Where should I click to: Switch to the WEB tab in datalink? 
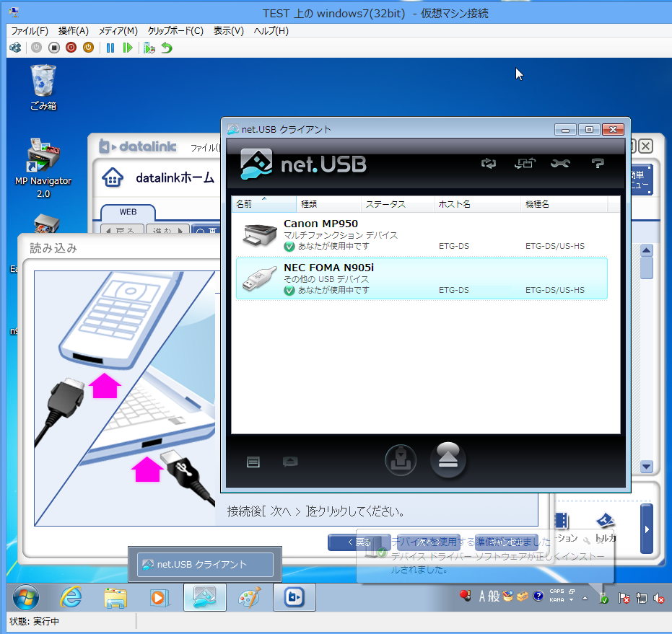(128, 212)
